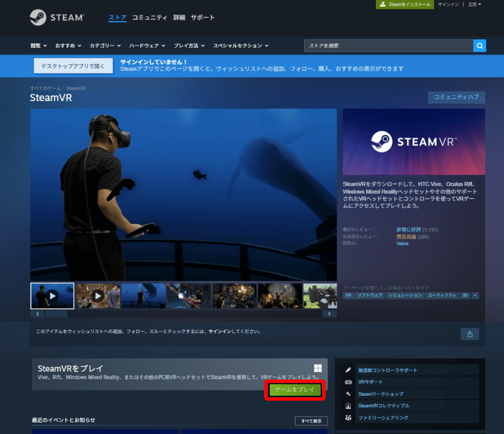504x434 pixels.
Task: Click the magnifier search button
Action: click(479, 46)
